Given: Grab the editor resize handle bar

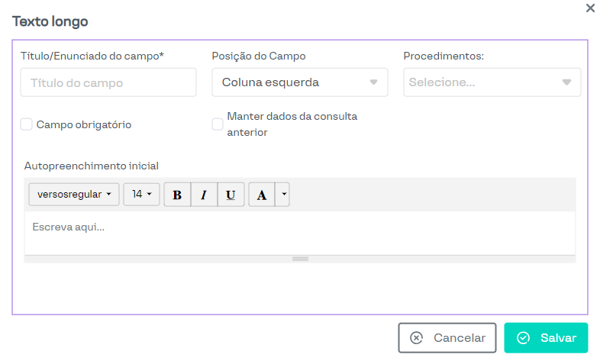Looking at the screenshot, I should click(300, 259).
